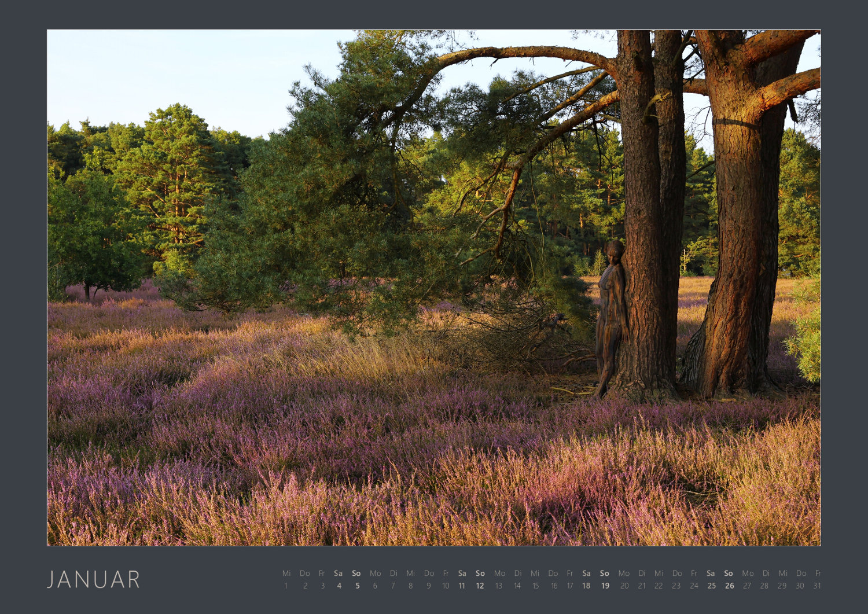Click the 'Di' weekday label above day 28
The height and width of the screenshot is (614, 868).
[x=766, y=573]
